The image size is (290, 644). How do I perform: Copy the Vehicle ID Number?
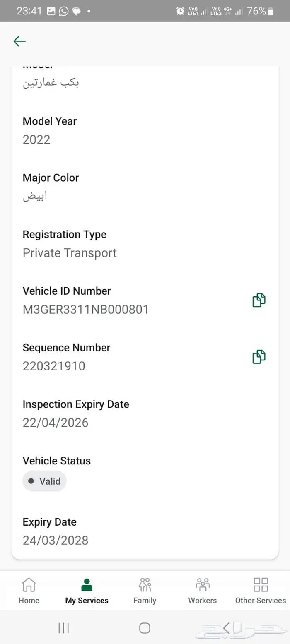tap(259, 300)
